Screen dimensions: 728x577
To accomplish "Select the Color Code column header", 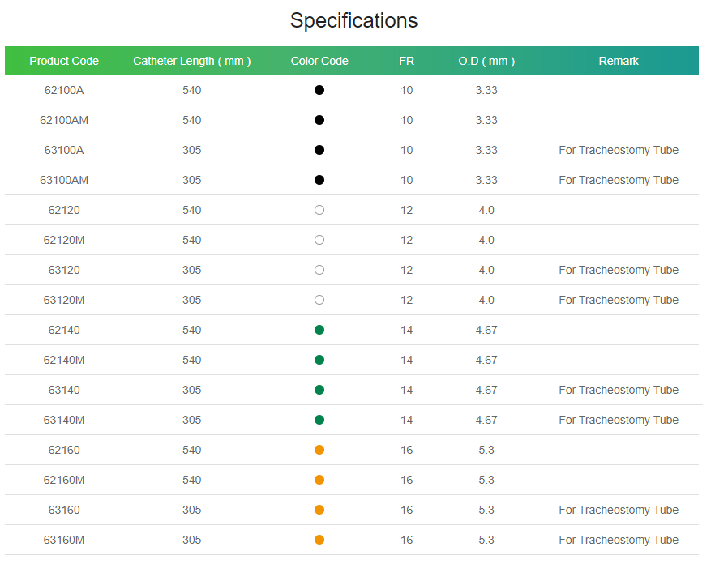I will pyautogui.click(x=319, y=61).
